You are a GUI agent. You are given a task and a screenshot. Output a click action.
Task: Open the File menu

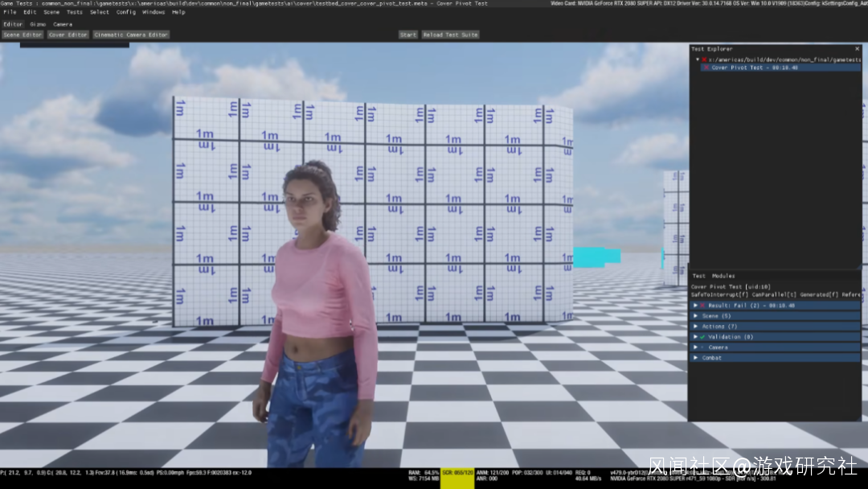(x=10, y=12)
